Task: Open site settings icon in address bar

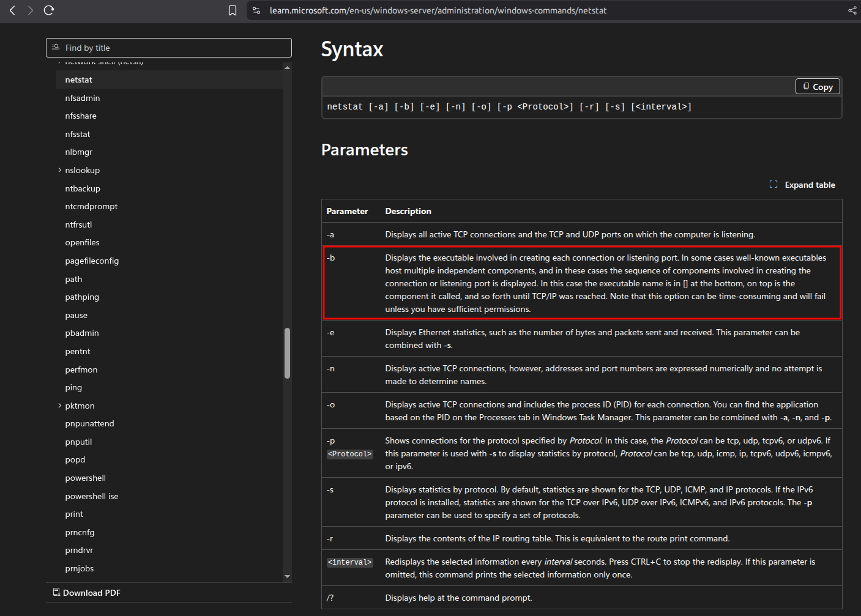Action: [256, 10]
